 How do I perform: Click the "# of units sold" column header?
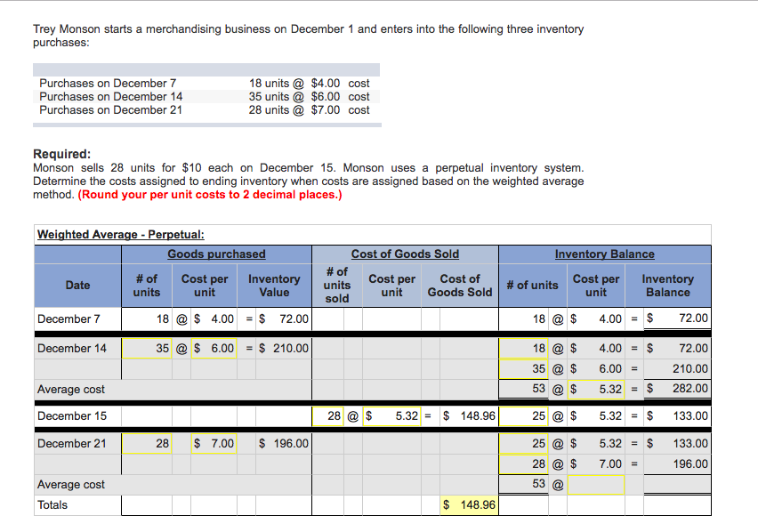click(x=337, y=285)
